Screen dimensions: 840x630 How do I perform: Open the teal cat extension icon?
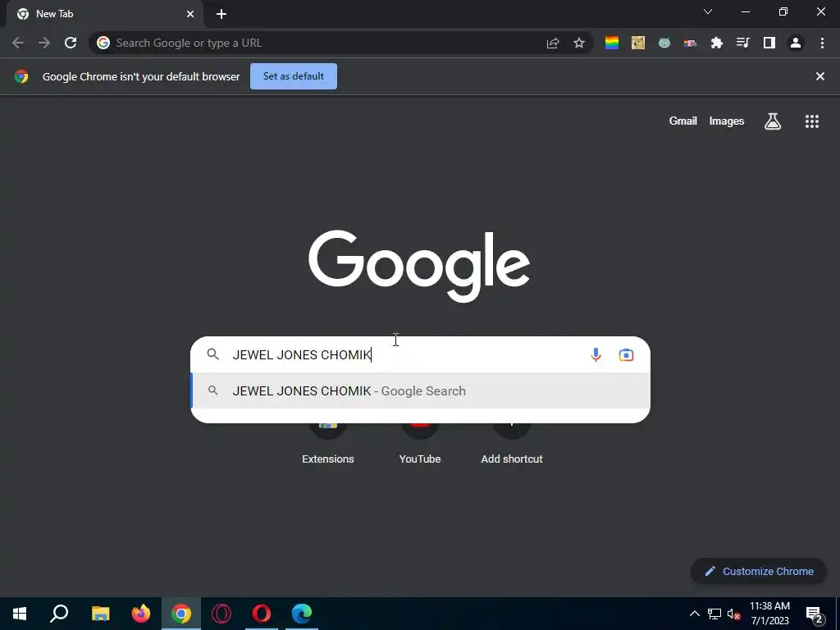point(664,43)
